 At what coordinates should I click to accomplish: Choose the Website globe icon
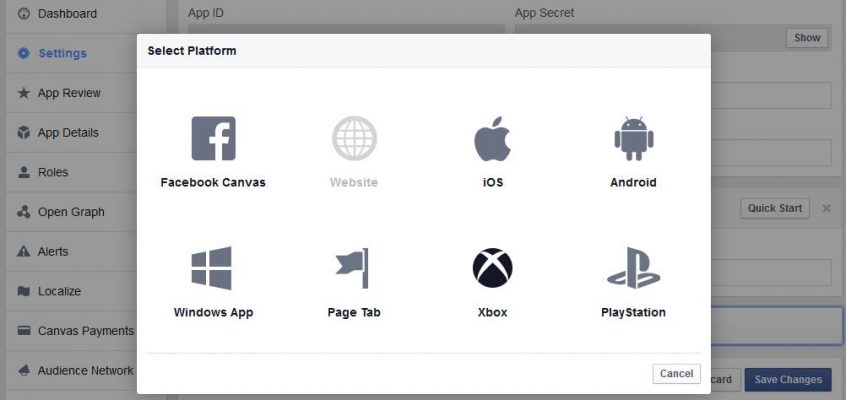[x=354, y=138]
